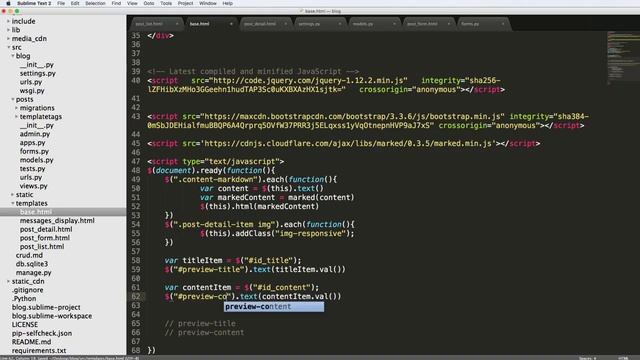The width and height of the screenshot is (640, 360).
Task: Open the Project menu
Action: [x=185, y=3]
